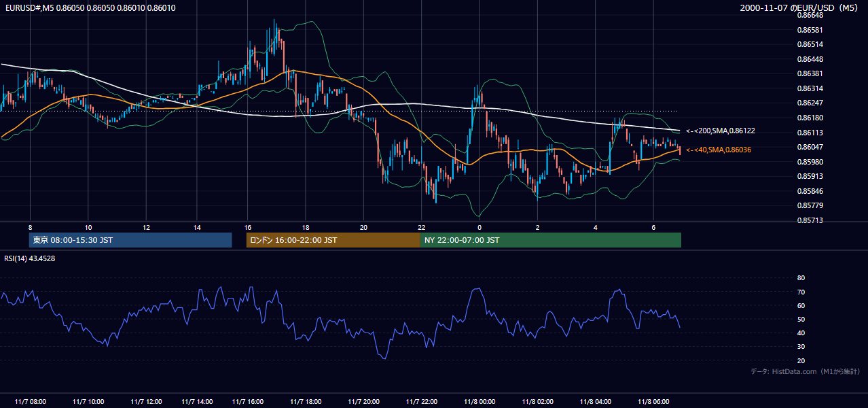Image resolution: width=868 pixels, height=408 pixels.
Task: Click RSI scale level 50
Action: point(801,319)
